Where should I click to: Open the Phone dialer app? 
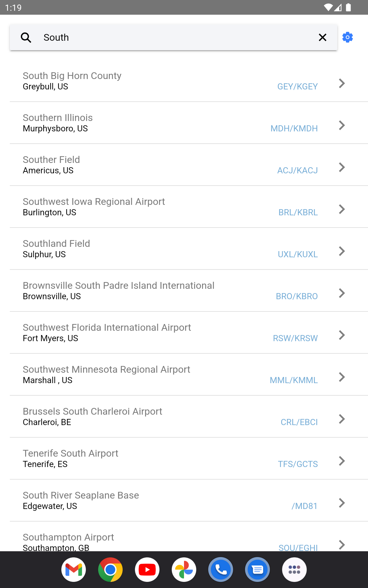221,570
